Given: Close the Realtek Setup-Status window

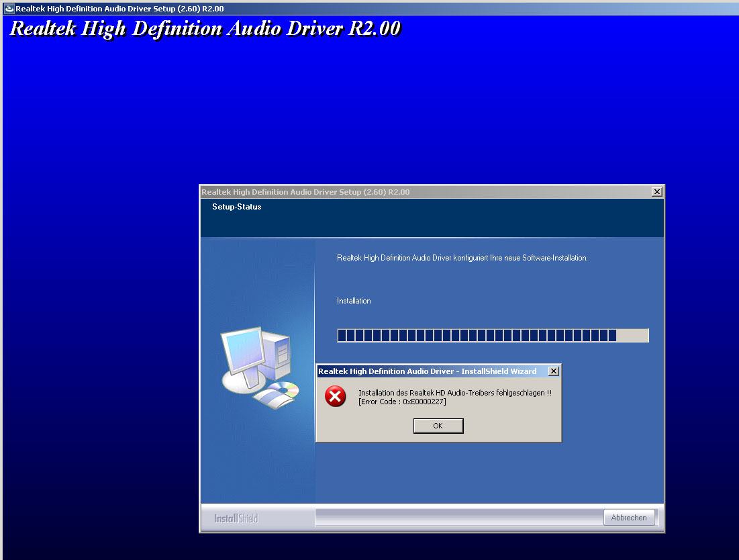Looking at the screenshot, I should (656, 192).
